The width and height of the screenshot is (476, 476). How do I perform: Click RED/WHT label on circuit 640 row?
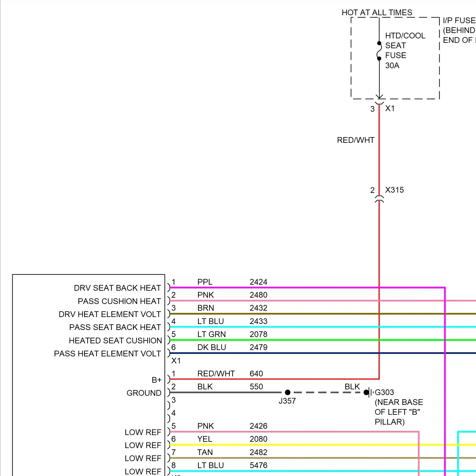(x=216, y=374)
